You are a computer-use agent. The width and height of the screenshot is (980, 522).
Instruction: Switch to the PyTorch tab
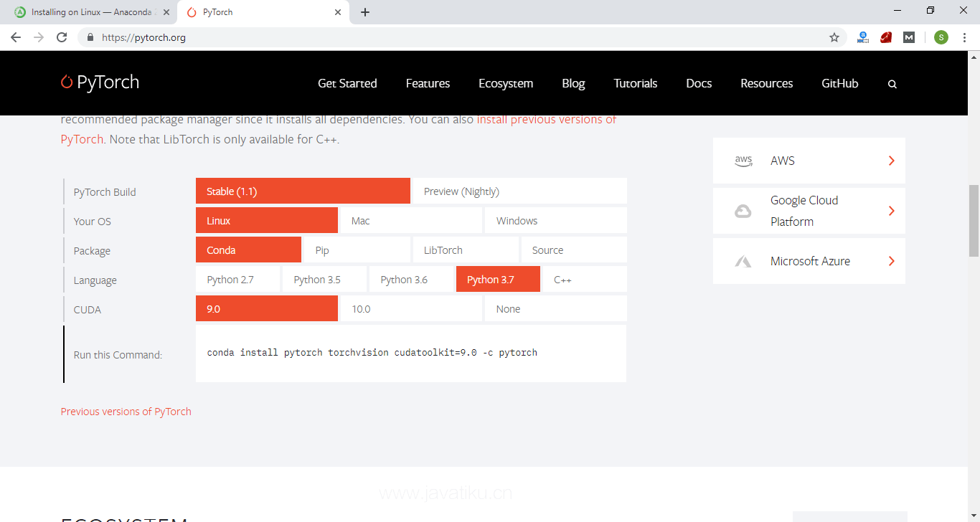click(x=263, y=12)
